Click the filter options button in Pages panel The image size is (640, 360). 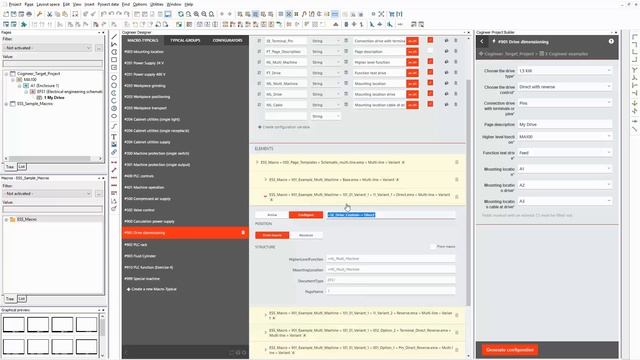pos(98,48)
